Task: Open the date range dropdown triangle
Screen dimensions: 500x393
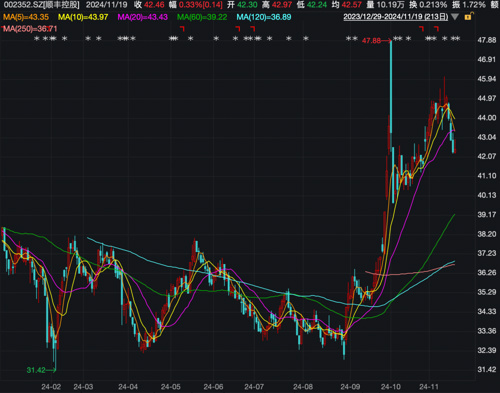Action: pyautogui.click(x=455, y=17)
